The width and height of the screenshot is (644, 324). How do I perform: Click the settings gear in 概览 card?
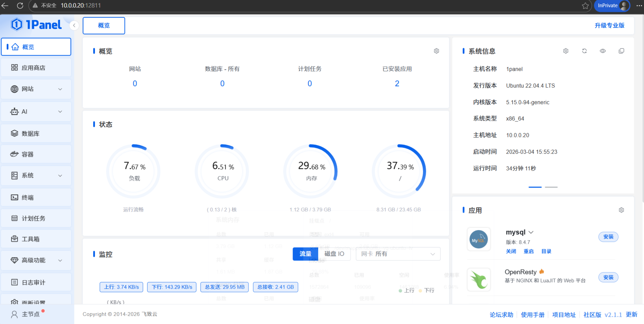pos(436,51)
